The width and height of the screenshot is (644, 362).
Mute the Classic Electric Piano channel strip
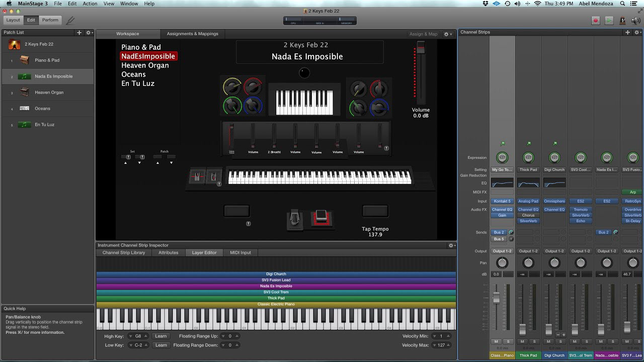coord(496,341)
